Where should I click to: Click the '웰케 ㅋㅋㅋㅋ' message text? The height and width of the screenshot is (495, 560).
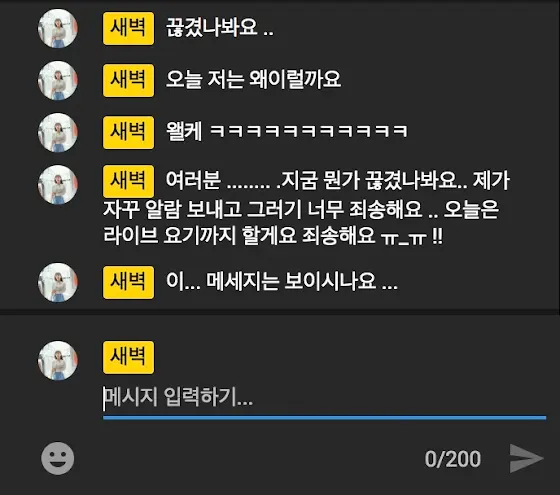287,131
